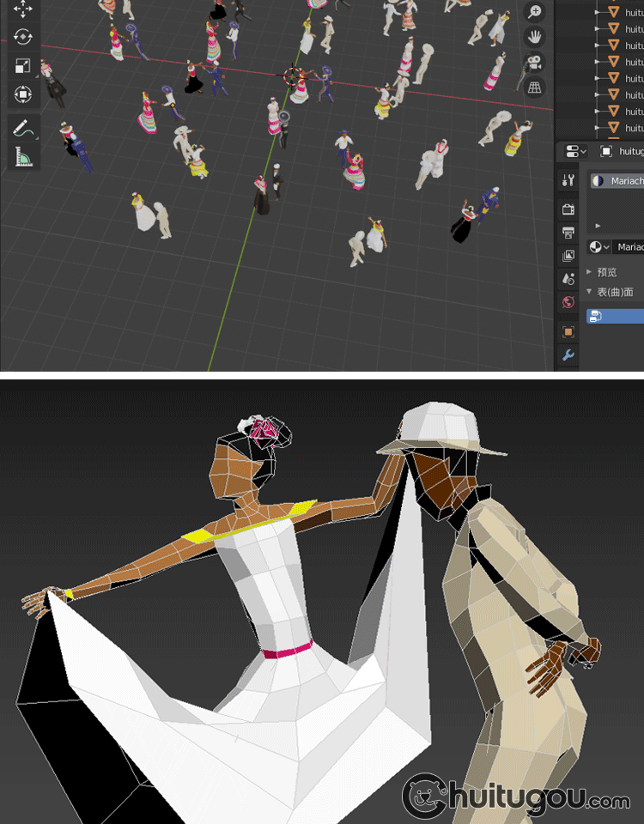Screen dimensions: 644x824
Task: Open the Properties editor type dropdown
Action: (x=575, y=151)
